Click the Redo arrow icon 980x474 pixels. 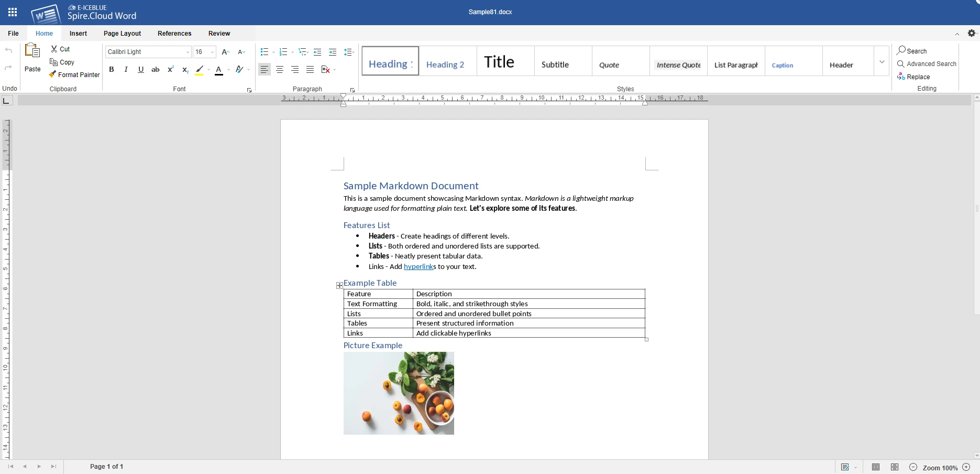(8, 68)
